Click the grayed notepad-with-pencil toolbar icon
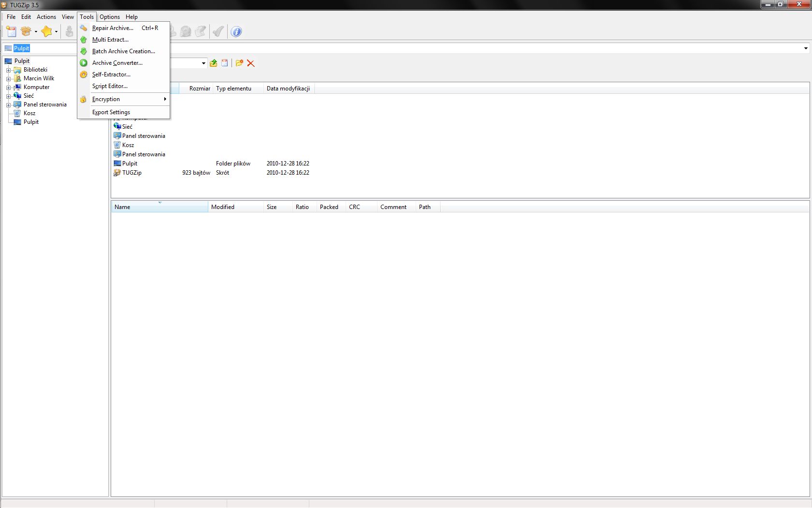The height and width of the screenshot is (508, 812). 200,31
